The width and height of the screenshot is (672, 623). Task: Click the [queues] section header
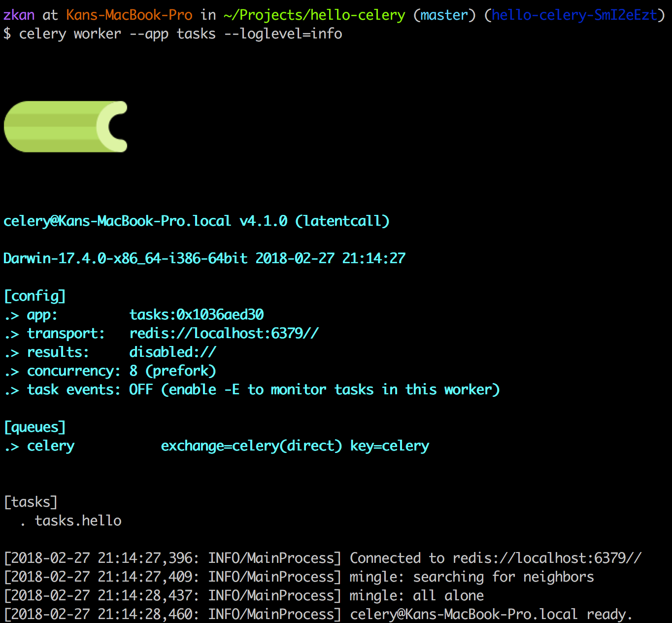34,427
